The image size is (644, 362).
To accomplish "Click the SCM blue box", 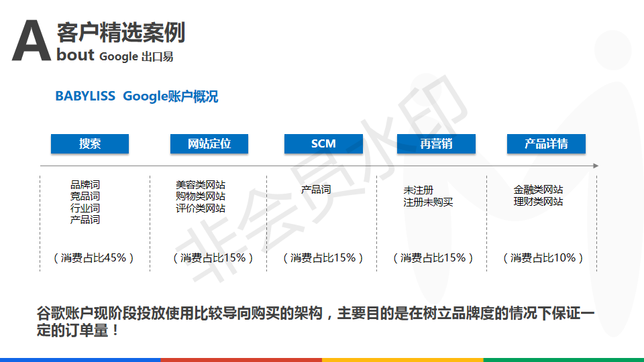I will 323,143.
